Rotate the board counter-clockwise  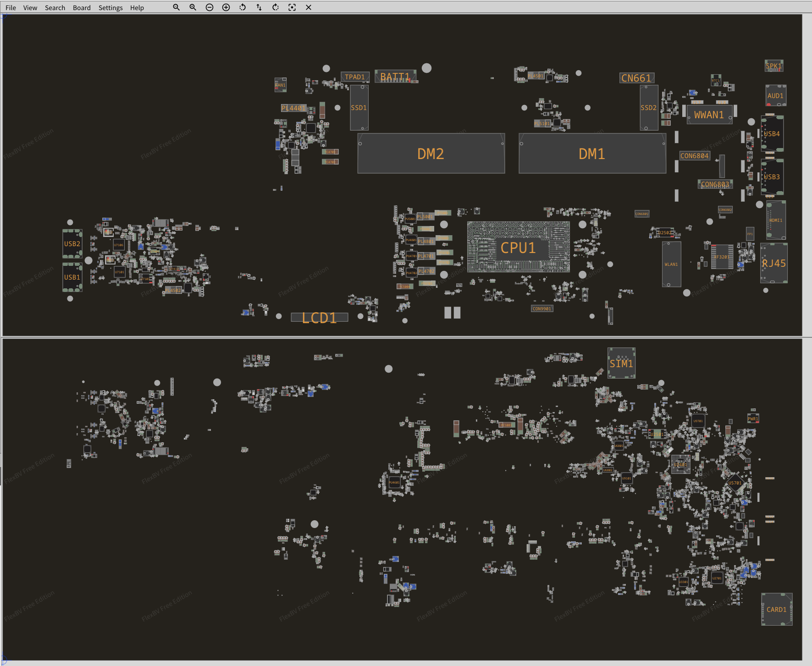coord(243,7)
